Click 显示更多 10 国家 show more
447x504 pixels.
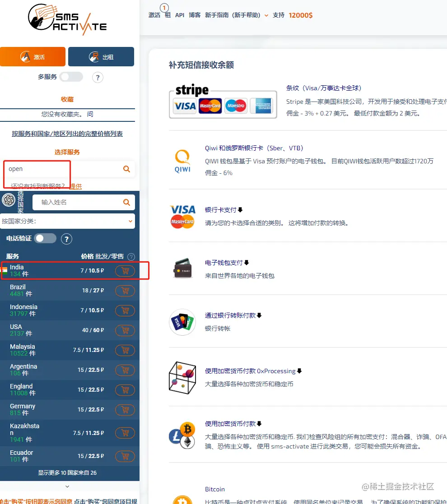click(67, 473)
